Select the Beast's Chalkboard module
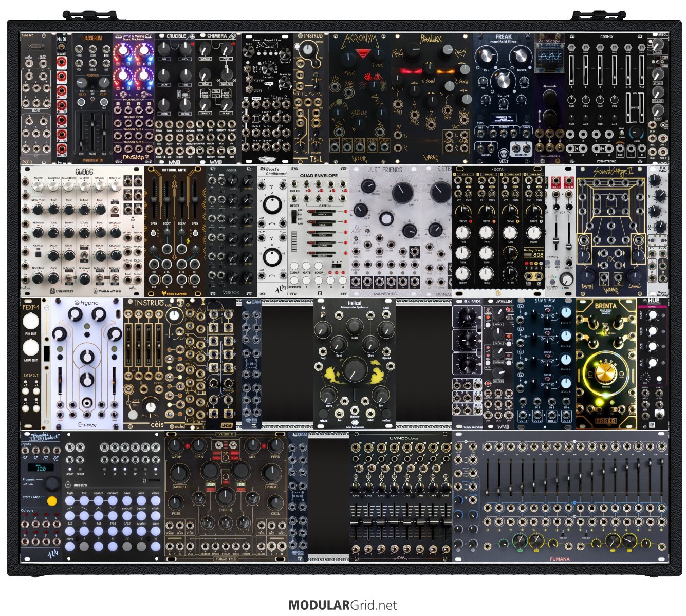This screenshot has height=616, width=686. click(x=272, y=231)
